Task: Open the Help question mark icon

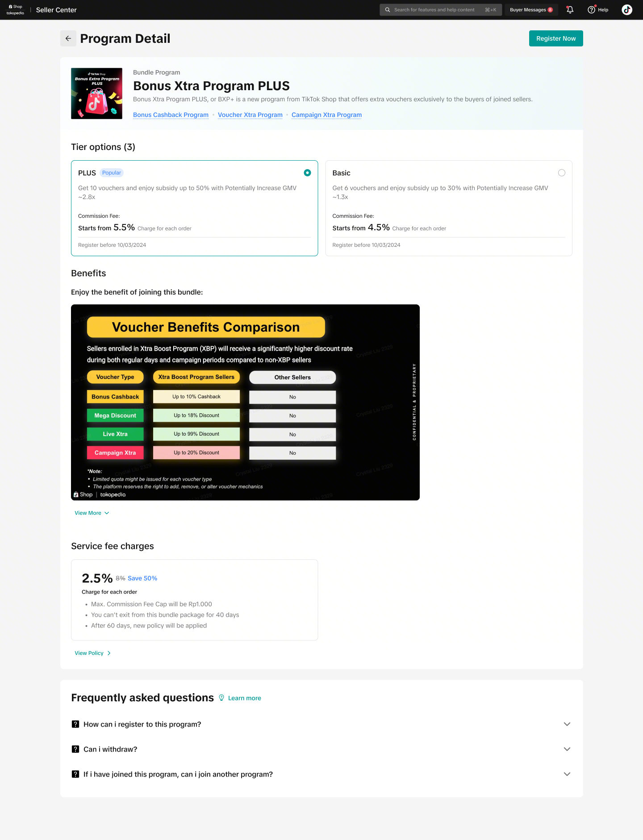Action: point(591,10)
